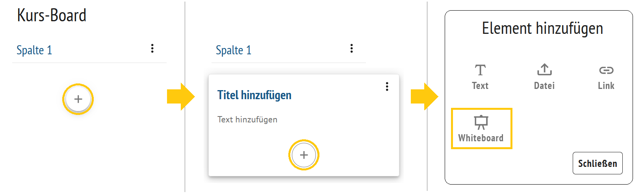Click the Text hinzufügen placeholder

coord(247,120)
